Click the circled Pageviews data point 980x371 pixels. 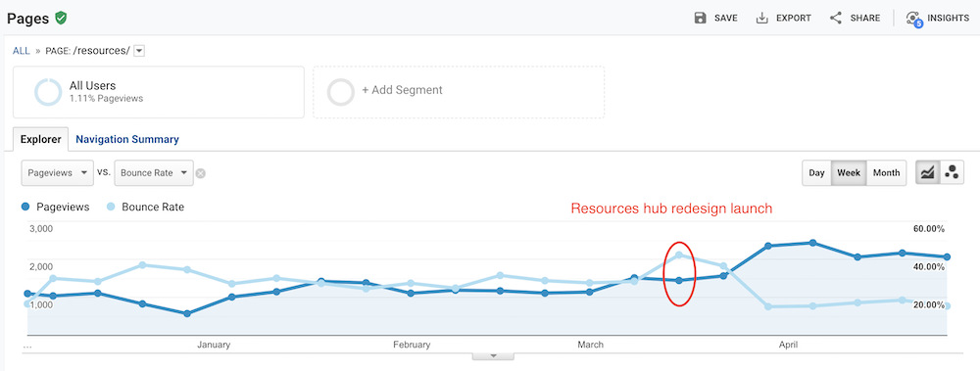coord(679,280)
